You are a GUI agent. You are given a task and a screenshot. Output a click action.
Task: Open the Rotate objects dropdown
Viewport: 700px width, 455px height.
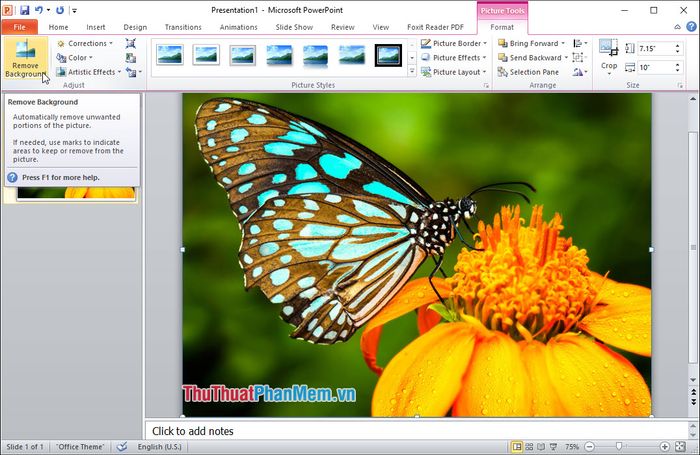(x=580, y=72)
